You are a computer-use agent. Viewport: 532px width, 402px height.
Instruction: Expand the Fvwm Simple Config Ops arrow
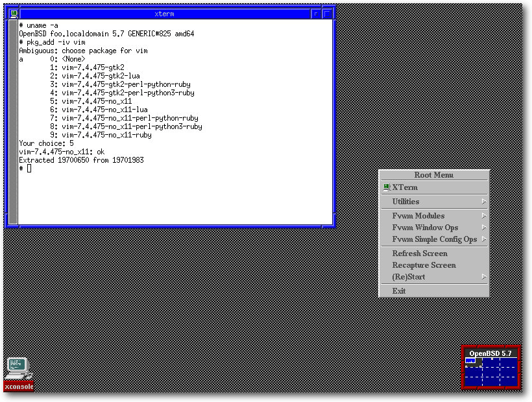coord(484,239)
